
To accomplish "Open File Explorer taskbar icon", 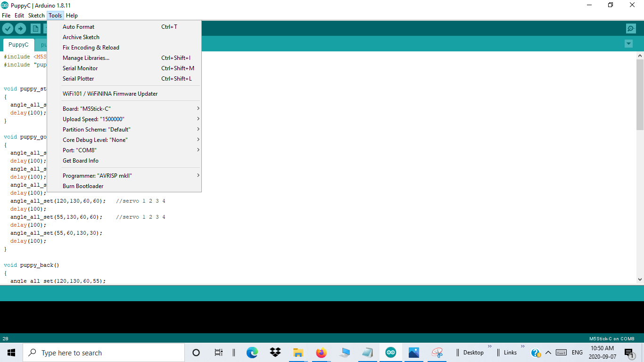I will [x=298, y=353].
